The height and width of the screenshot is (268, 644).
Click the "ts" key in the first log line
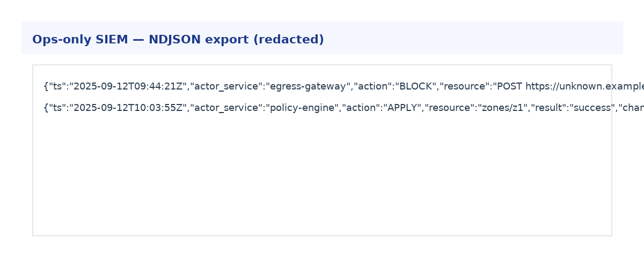[x=55, y=87]
